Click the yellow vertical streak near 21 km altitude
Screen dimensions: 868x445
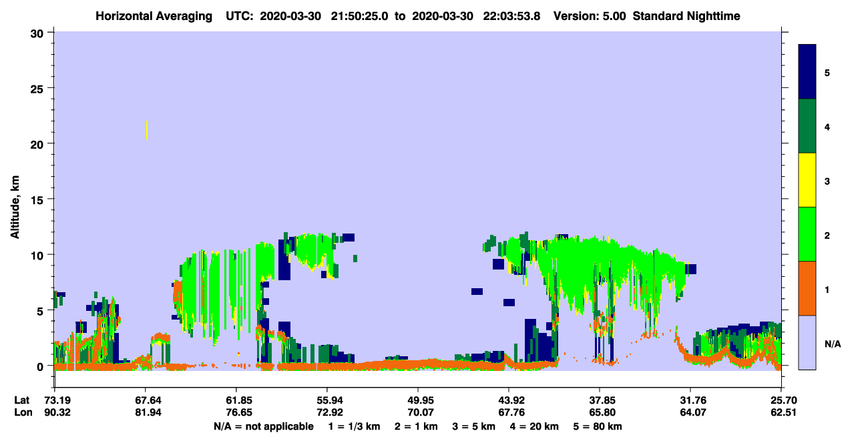click(147, 130)
